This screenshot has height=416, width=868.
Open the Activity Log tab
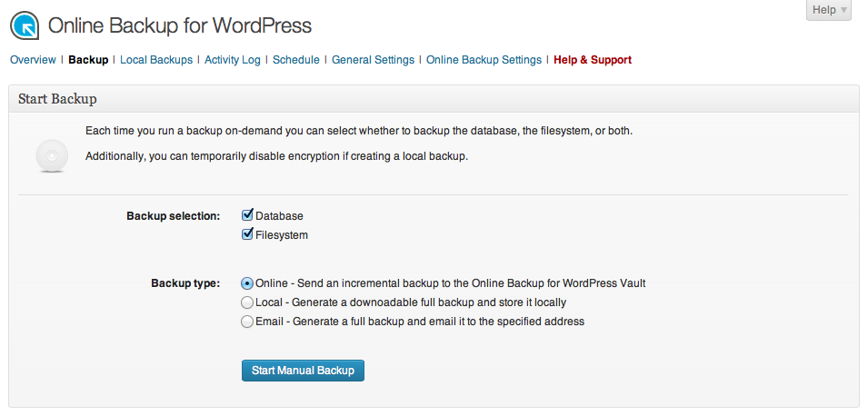pos(233,60)
